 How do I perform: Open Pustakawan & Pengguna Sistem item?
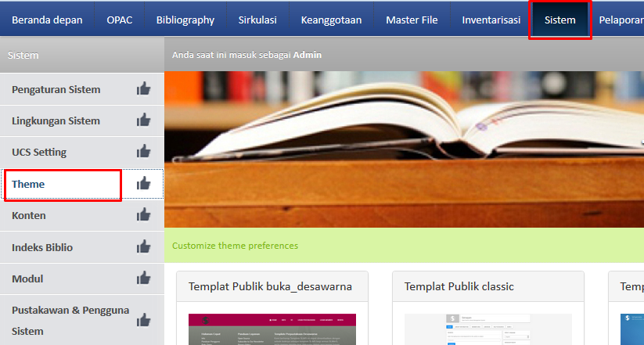tap(81, 321)
